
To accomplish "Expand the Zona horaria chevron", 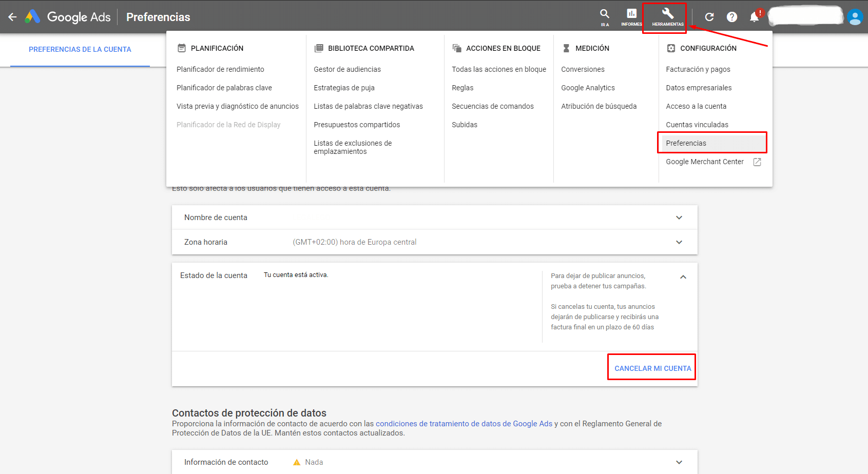I will (679, 242).
